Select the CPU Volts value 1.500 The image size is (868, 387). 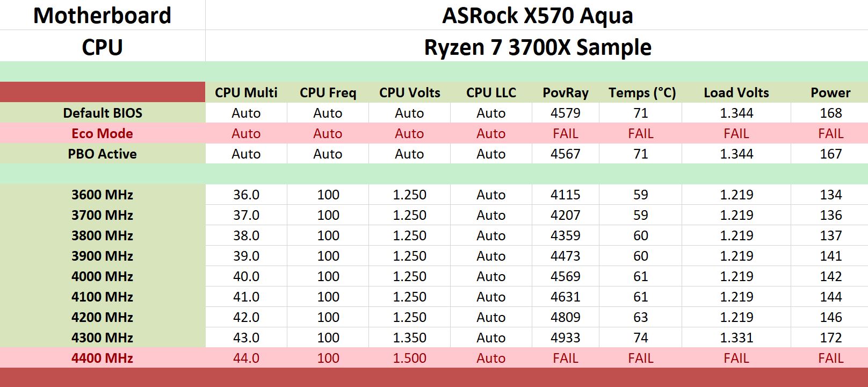coord(409,358)
